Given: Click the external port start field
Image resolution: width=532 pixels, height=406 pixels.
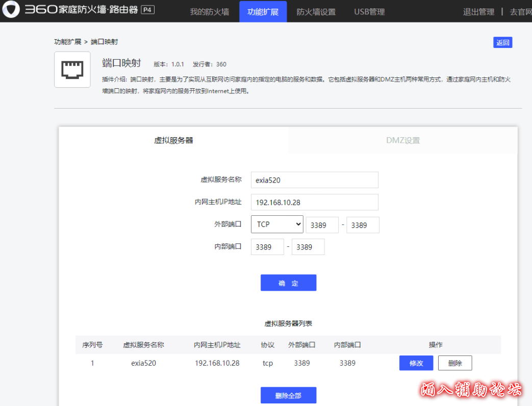Looking at the screenshot, I should point(322,225).
